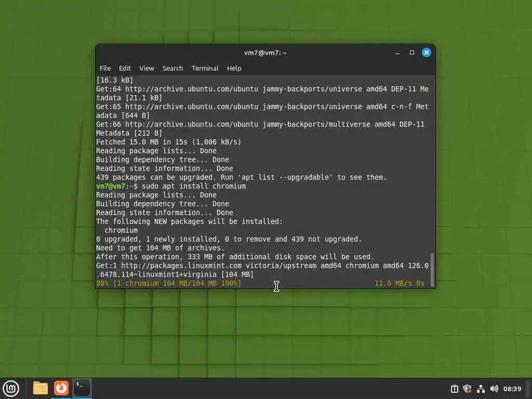Viewport: 532px width, 399px height.
Task: Click the '0 upgraded, 1 newly installed' line
Action: pyautogui.click(x=229, y=239)
